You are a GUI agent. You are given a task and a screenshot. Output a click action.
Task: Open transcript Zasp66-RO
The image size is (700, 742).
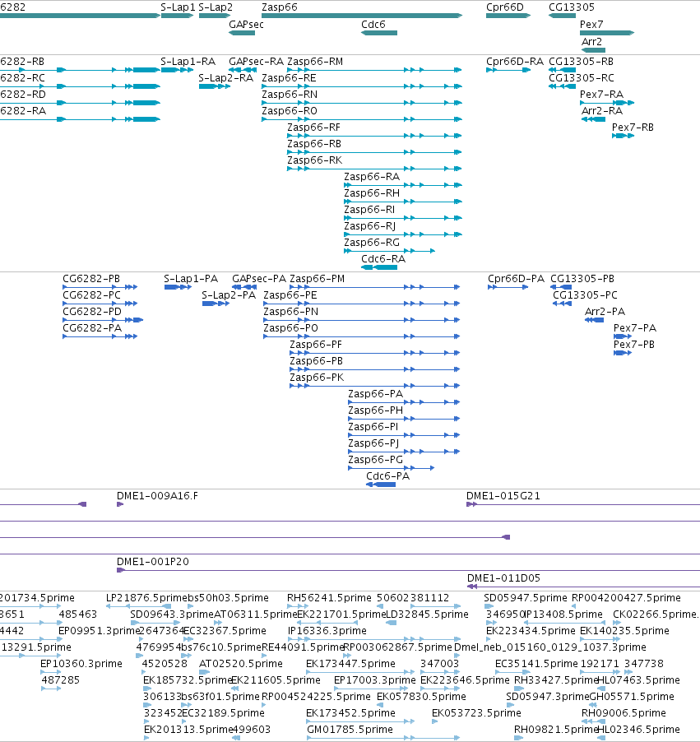(x=362, y=119)
